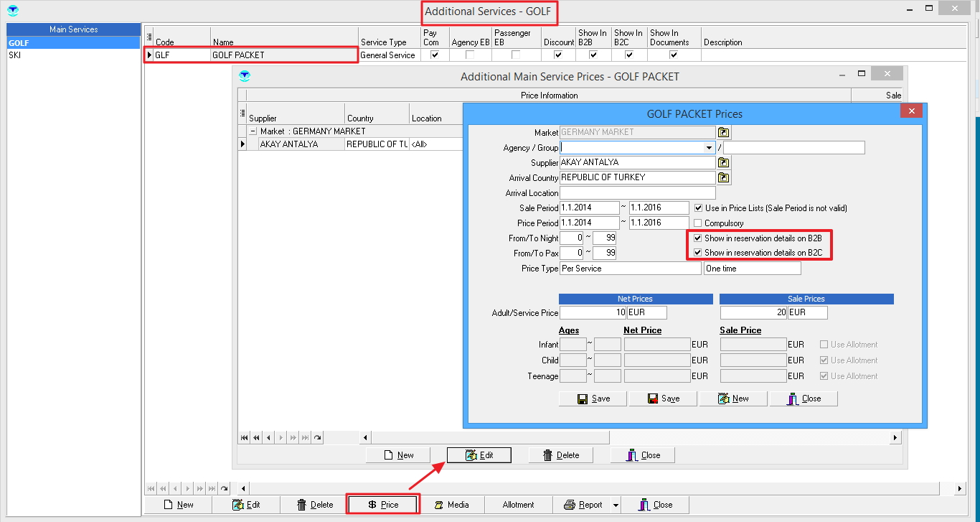
Task: Select GOLF in the Main Services list
Action: pyautogui.click(x=19, y=43)
